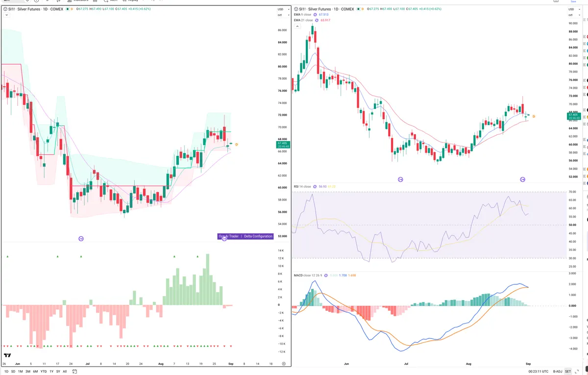Toggle the SET settlement price option
This screenshot has height=375, width=588.
(x=568, y=371)
